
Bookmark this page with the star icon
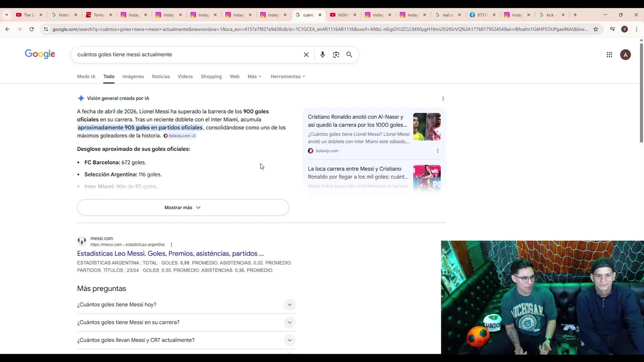coord(596,29)
